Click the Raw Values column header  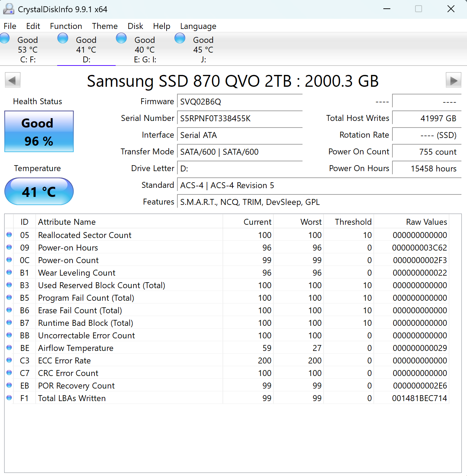[x=411, y=222]
